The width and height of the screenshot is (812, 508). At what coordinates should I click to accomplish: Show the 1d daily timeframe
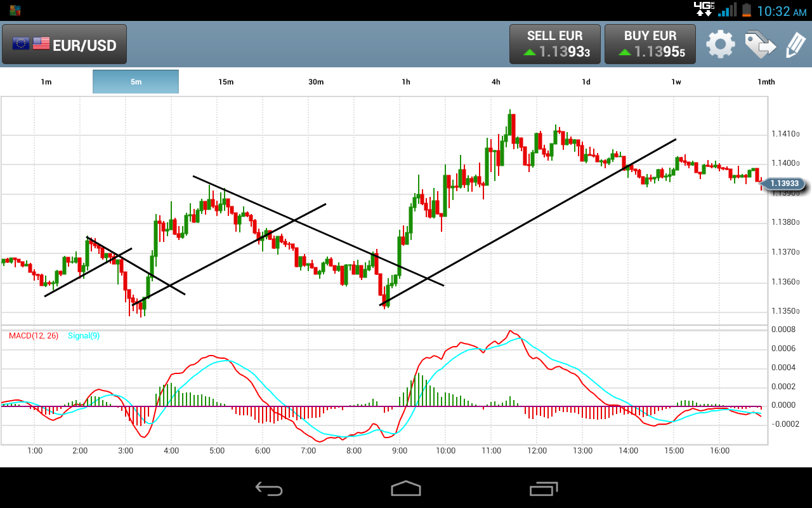pos(586,82)
